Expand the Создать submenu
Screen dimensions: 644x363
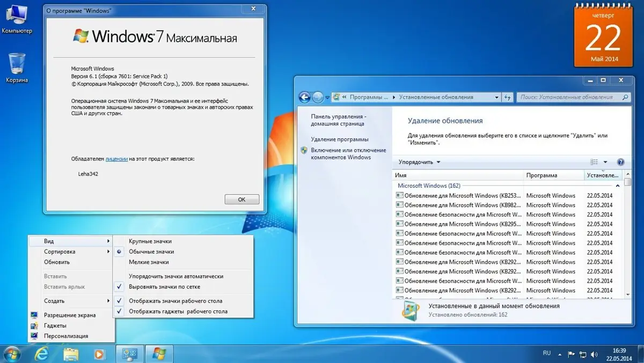71,301
